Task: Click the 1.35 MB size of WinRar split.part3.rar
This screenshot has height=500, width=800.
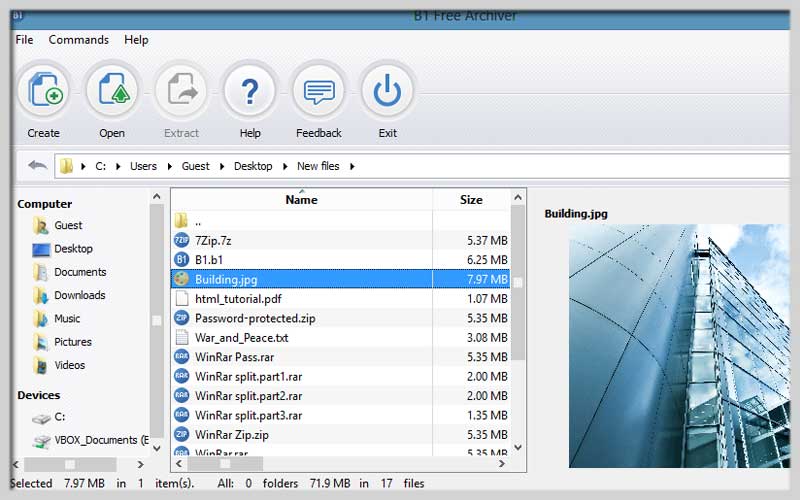Action: tap(487, 415)
